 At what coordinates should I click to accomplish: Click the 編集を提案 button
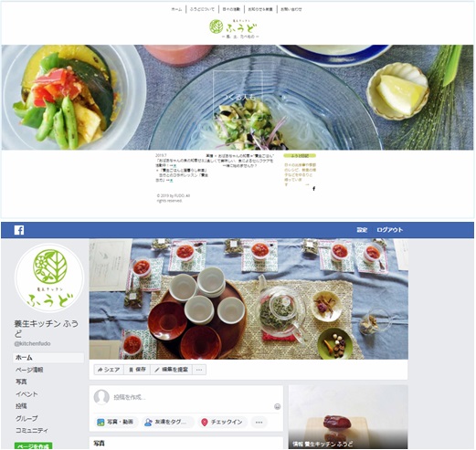[x=171, y=370]
